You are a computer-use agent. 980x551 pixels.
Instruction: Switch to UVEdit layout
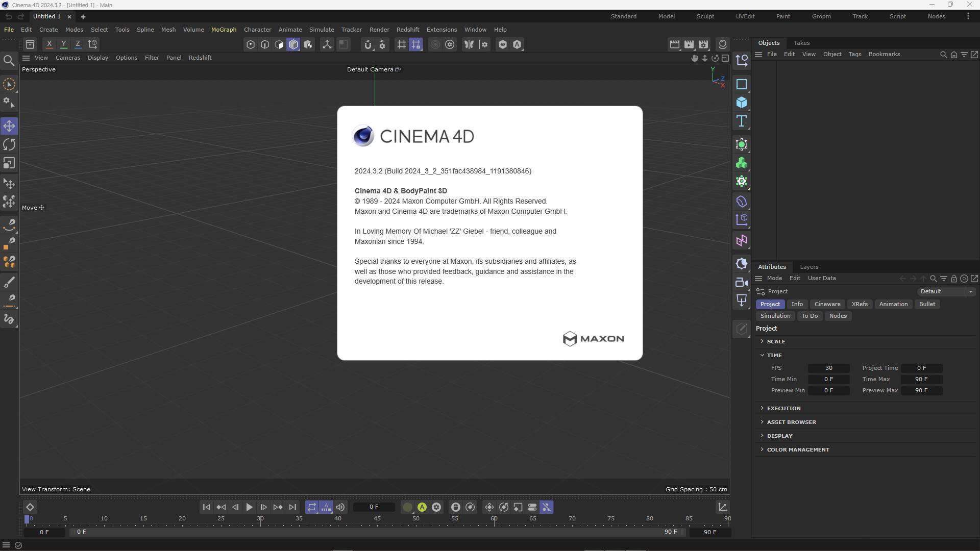click(745, 16)
